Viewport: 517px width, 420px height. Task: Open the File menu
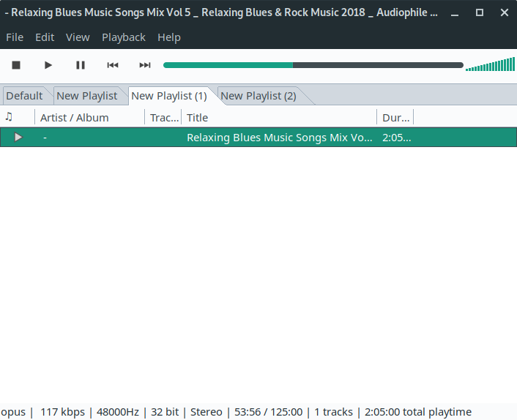pos(15,37)
